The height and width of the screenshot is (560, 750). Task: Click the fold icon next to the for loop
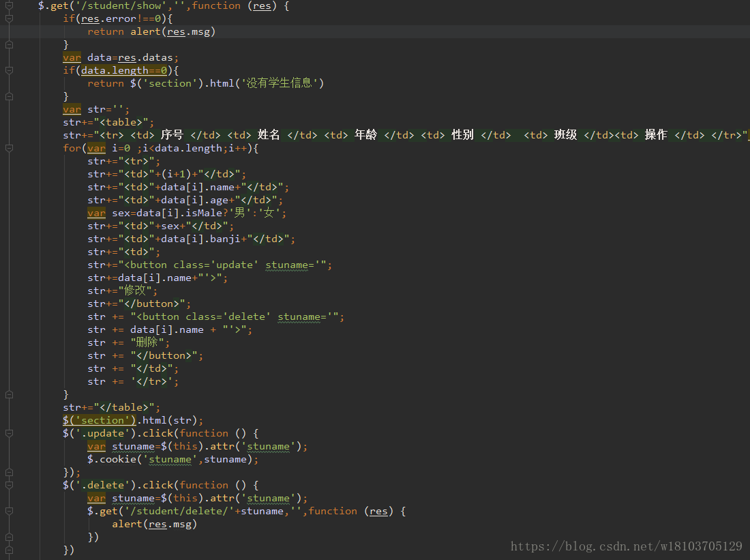(8, 147)
